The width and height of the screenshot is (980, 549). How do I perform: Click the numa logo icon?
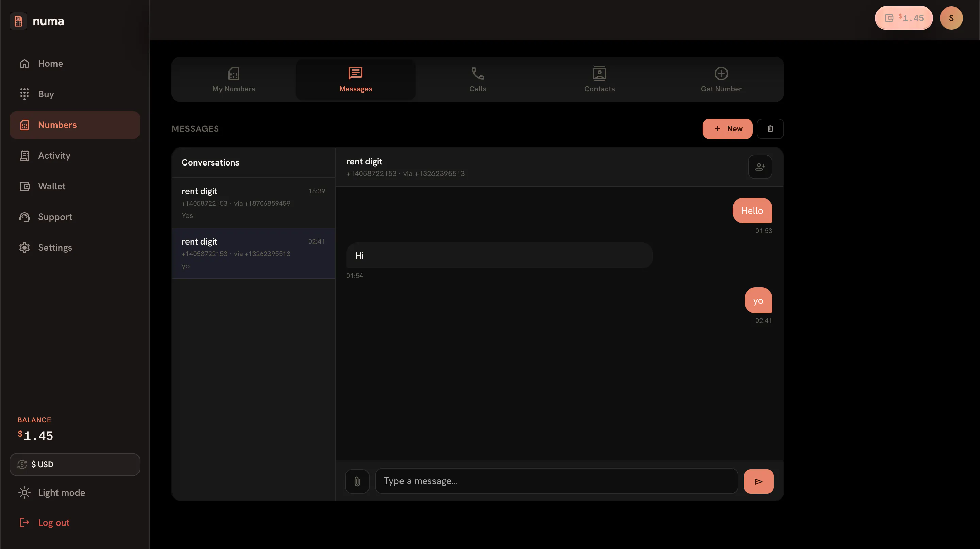point(18,21)
